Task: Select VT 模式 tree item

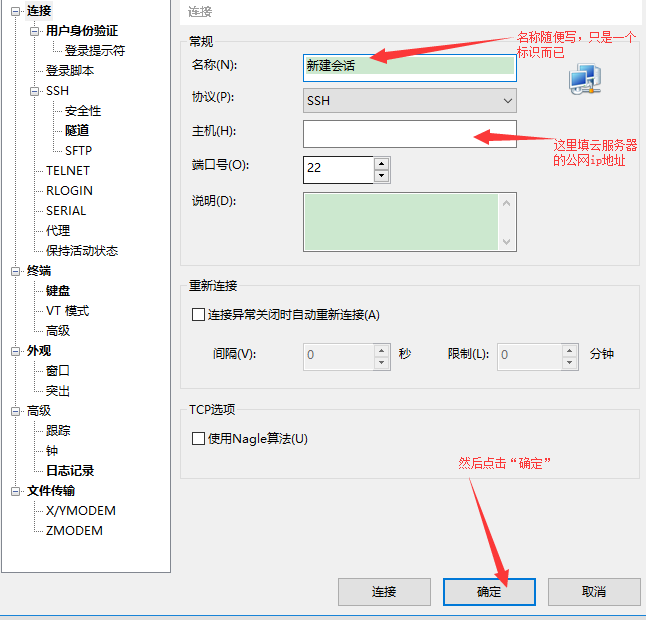Action: pos(67,311)
